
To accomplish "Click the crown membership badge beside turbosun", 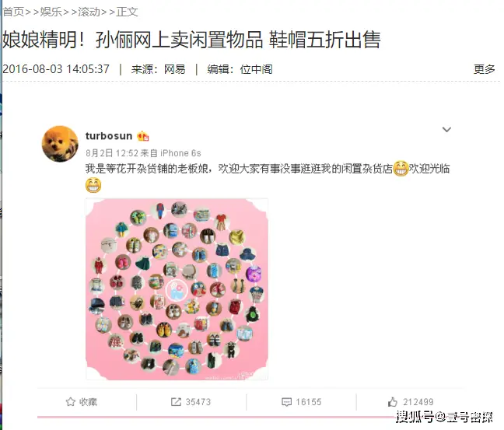I will click(x=143, y=136).
